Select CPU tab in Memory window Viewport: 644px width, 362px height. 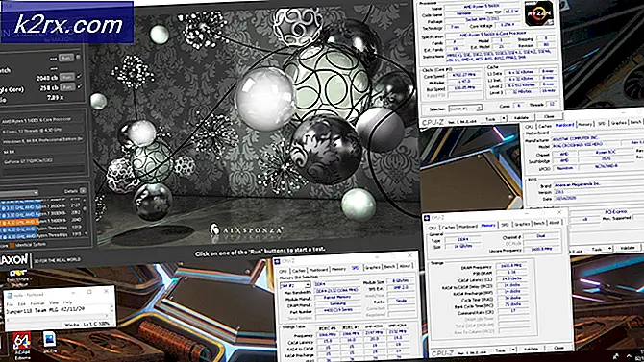(x=433, y=228)
